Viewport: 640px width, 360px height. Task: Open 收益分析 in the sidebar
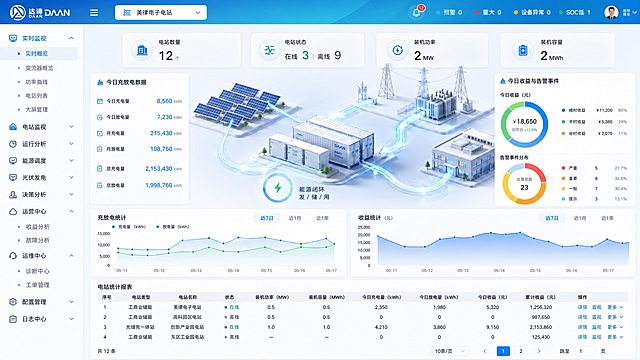[38, 227]
